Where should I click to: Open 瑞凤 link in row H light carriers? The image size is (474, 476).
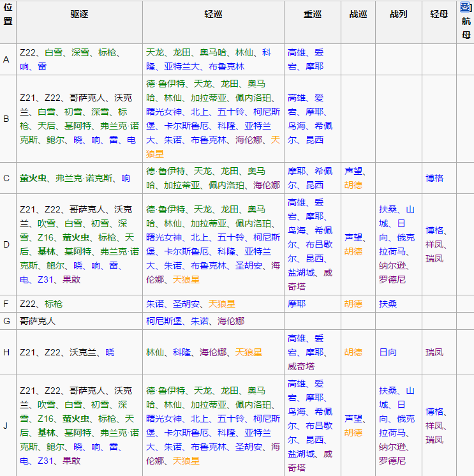(x=434, y=352)
